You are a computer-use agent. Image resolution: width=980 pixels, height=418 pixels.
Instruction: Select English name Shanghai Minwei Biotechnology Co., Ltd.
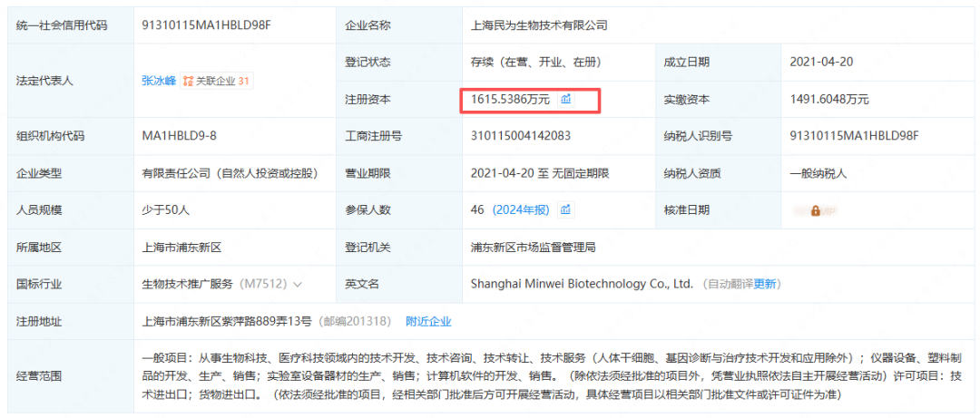(583, 285)
